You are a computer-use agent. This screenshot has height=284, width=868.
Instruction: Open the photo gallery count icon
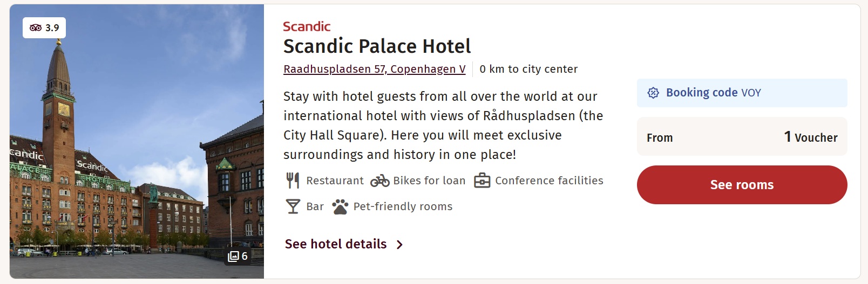pyautogui.click(x=233, y=256)
